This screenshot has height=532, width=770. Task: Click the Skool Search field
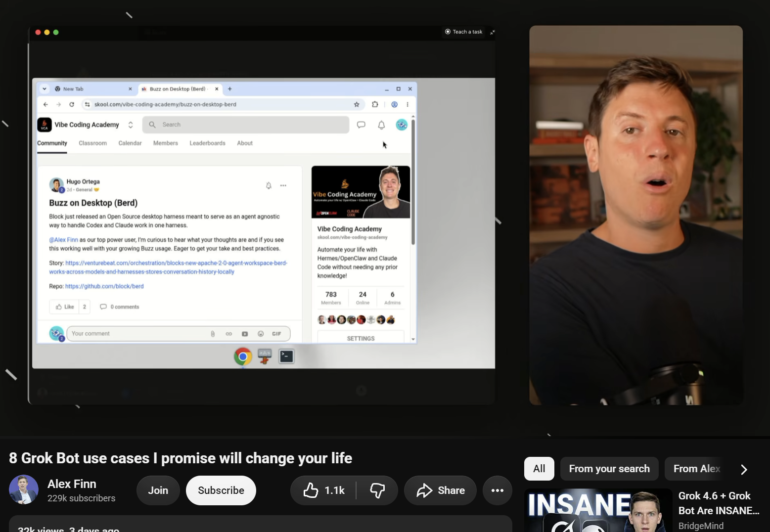point(246,125)
